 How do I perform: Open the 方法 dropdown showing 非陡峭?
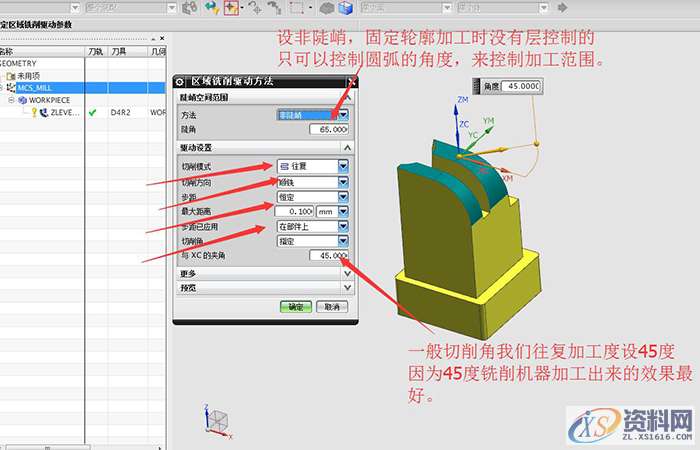tap(343, 115)
